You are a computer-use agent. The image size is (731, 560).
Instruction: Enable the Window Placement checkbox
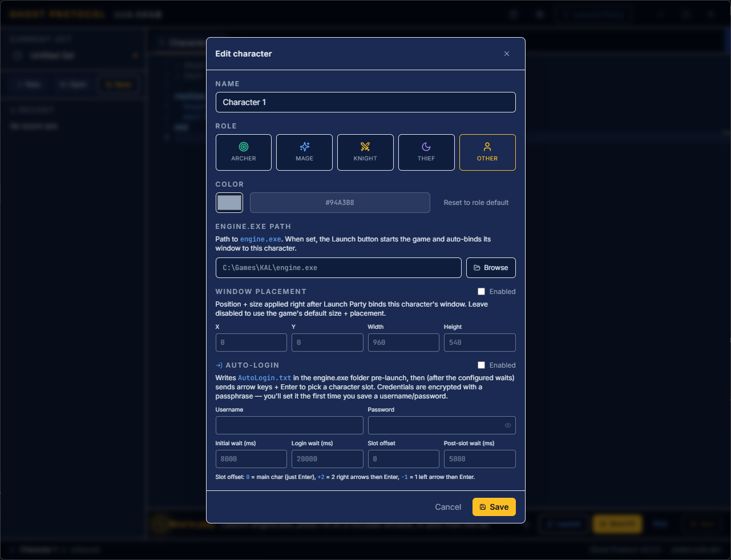(482, 291)
